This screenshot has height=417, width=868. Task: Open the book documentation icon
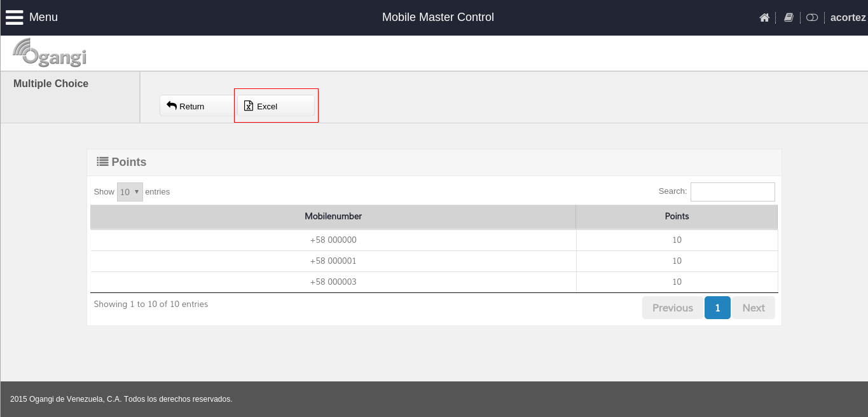(x=789, y=18)
